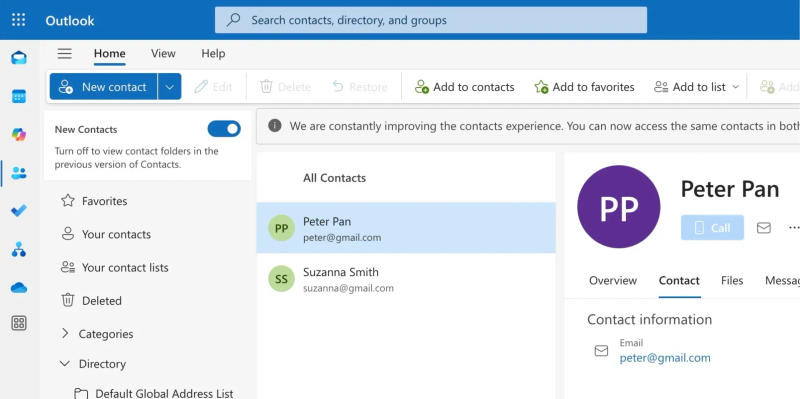Image resolution: width=800 pixels, height=399 pixels.
Task: Click the Restore button
Action: (x=360, y=87)
